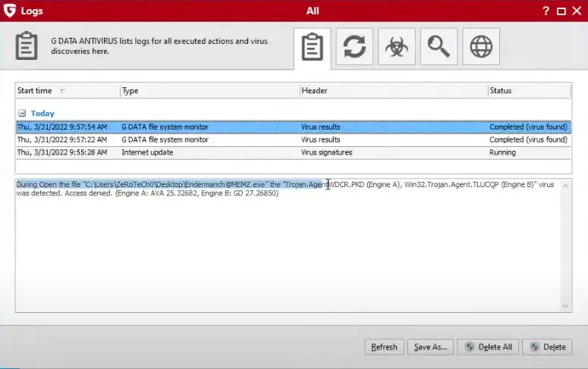The width and height of the screenshot is (588, 369).
Task: Click the Header column header
Action: pos(314,91)
